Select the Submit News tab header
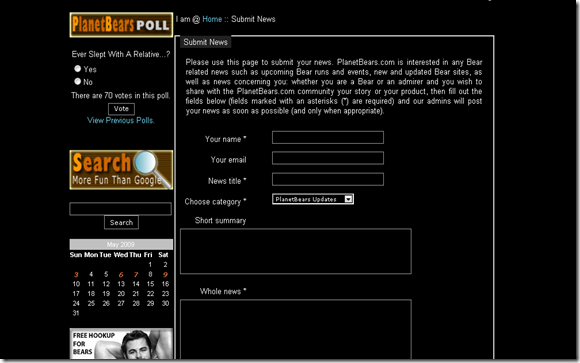This screenshot has height=363, width=580. click(206, 42)
